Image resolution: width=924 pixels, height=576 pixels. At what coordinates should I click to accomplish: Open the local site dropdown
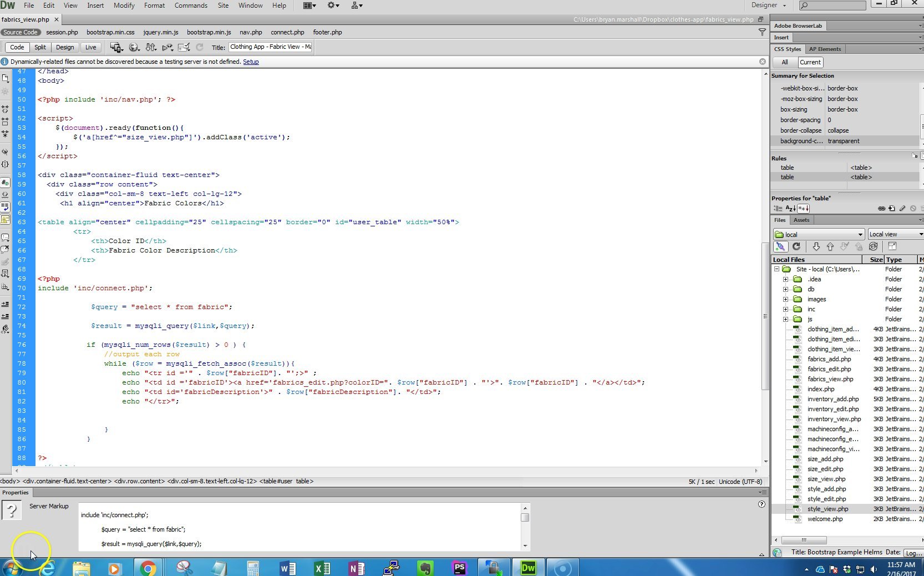pyautogui.click(x=819, y=235)
